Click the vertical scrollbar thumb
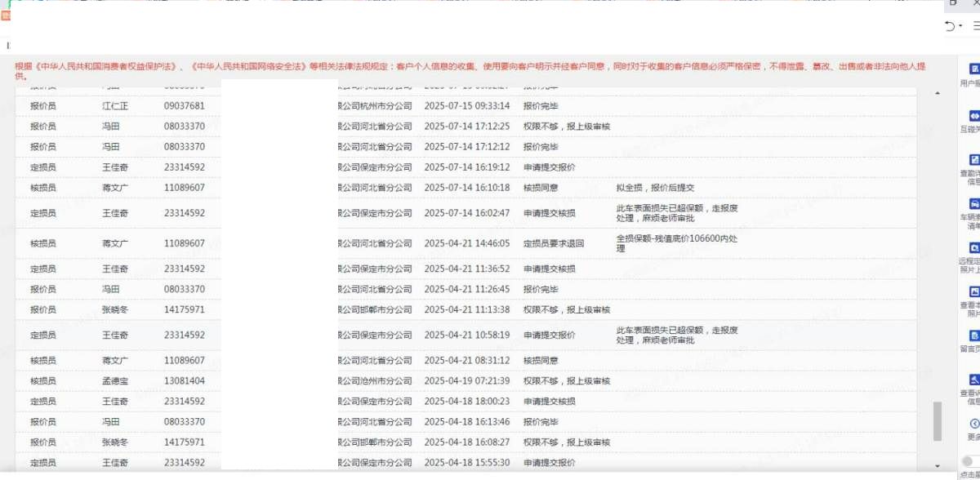 click(937, 420)
